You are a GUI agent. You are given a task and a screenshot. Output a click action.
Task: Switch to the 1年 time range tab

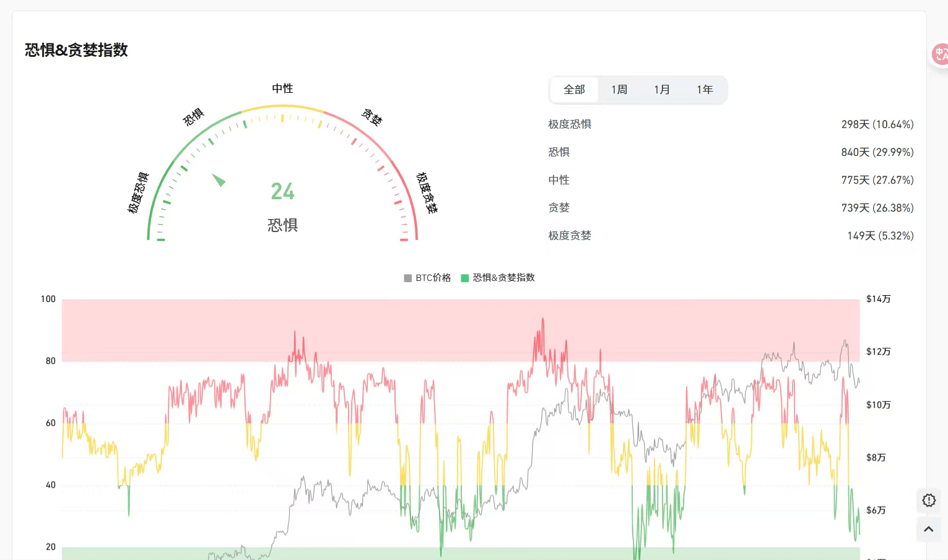(705, 90)
